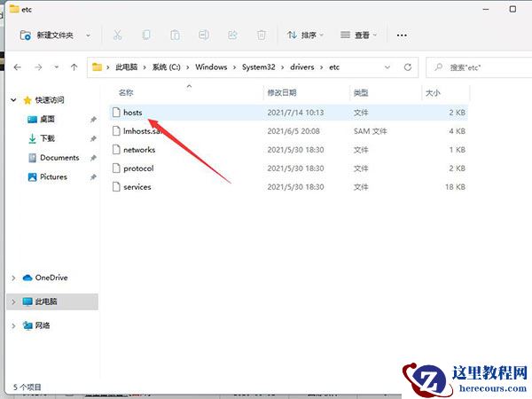This screenshot has height=399, width=532.
Task: Collapse the Quick access (快速访问) tree
Action: tap(13, 99)
